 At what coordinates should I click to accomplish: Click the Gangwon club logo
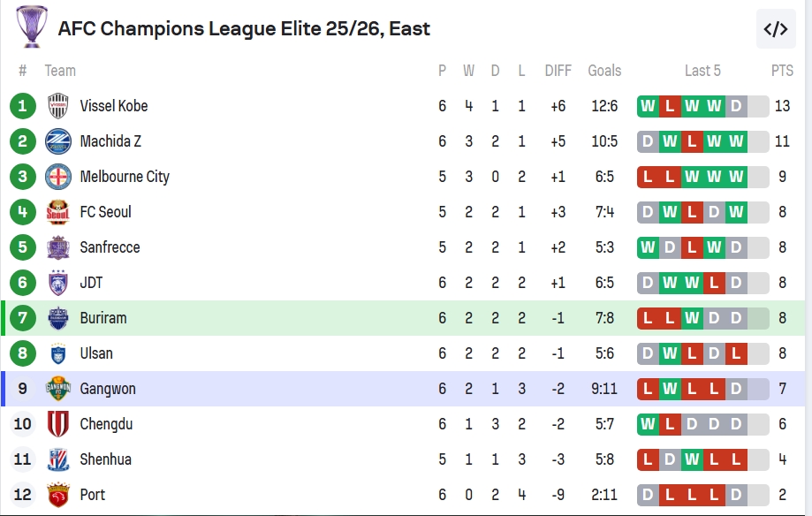[x=58, y=389]
